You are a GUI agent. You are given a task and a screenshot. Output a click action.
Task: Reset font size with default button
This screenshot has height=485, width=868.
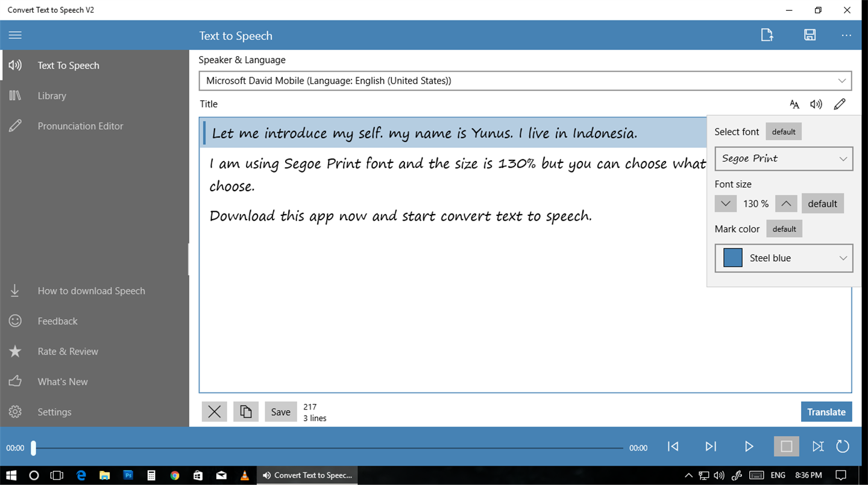tap(822, 203)
